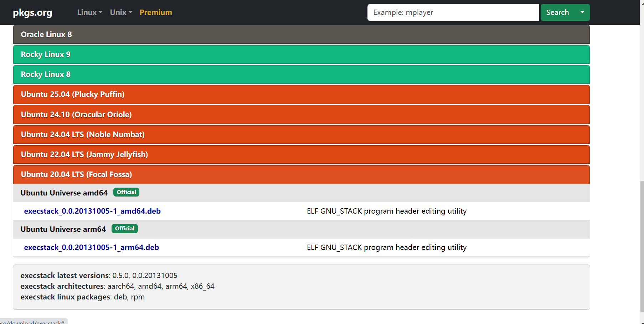This screenshot has height=324, width=644.
Task: Select the execstack latest versions line
Action: pos(99,276)
